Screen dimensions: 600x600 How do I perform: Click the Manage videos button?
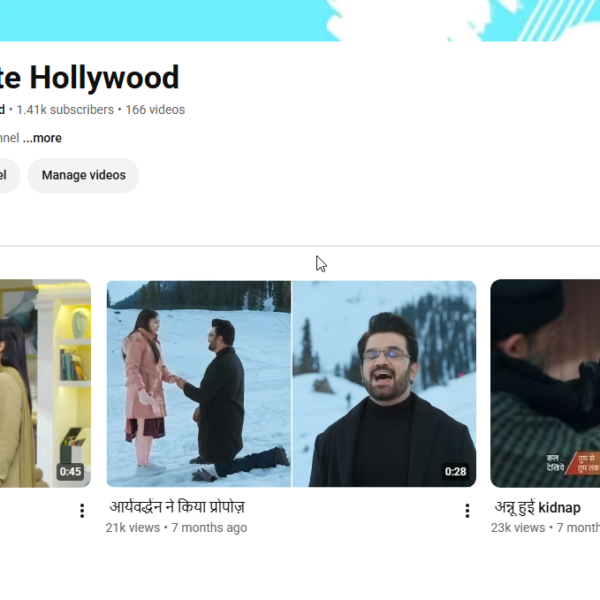click(x=83, y=175)
